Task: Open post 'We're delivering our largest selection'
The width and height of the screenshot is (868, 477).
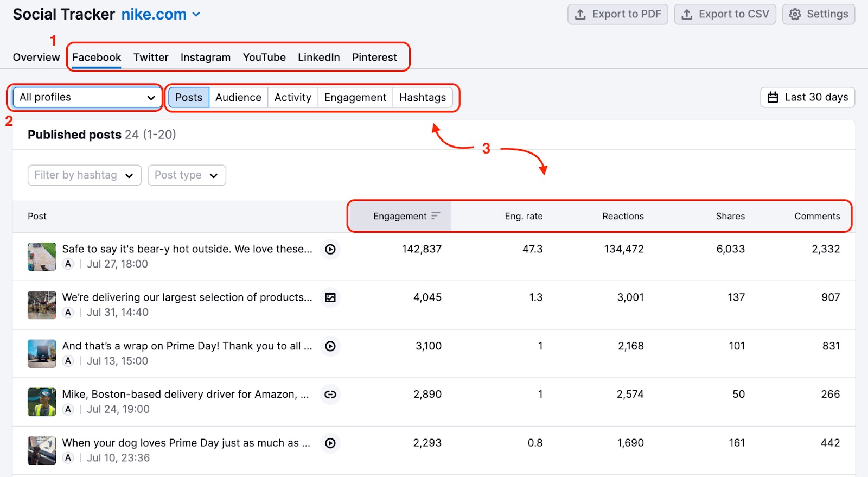Action: click(x=187, y=297)
